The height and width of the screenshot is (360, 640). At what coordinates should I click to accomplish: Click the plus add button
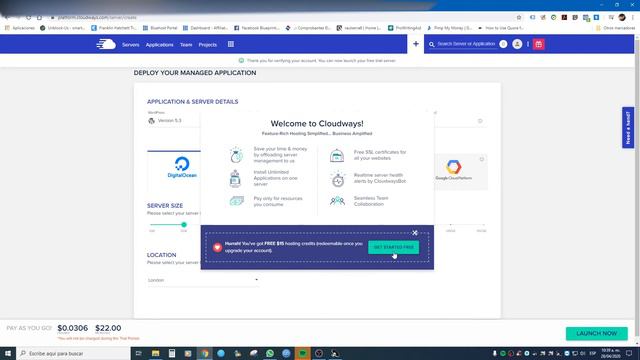(x=416, y=44)
